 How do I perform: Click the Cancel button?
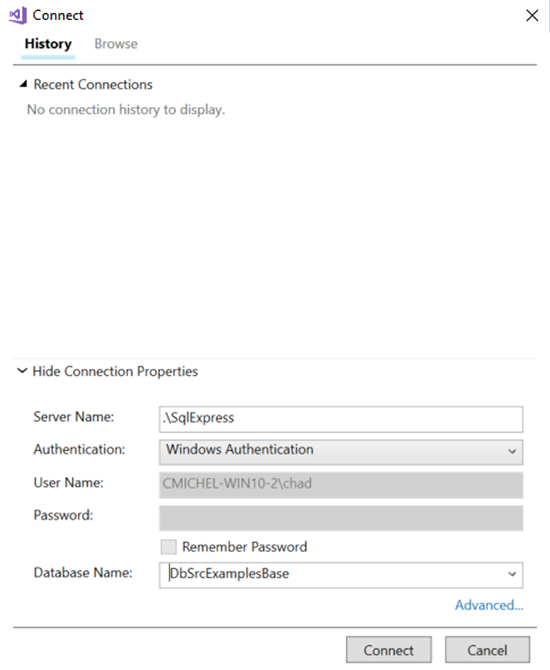coord(487,650)
